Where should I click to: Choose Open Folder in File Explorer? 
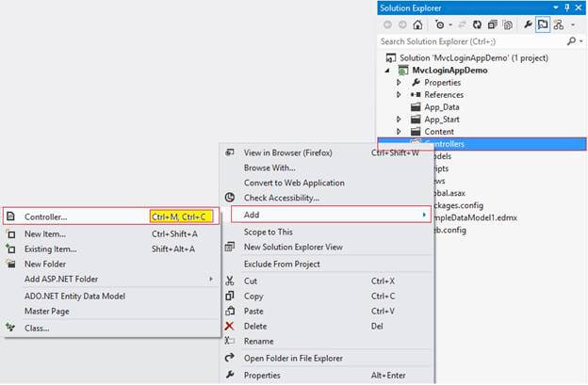click(x=325, y=358)
